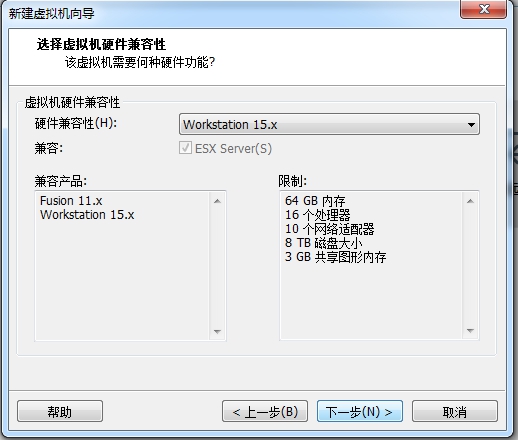
Task: Select the 16 个处理器 limitation entry
Action: click(318, 215)
